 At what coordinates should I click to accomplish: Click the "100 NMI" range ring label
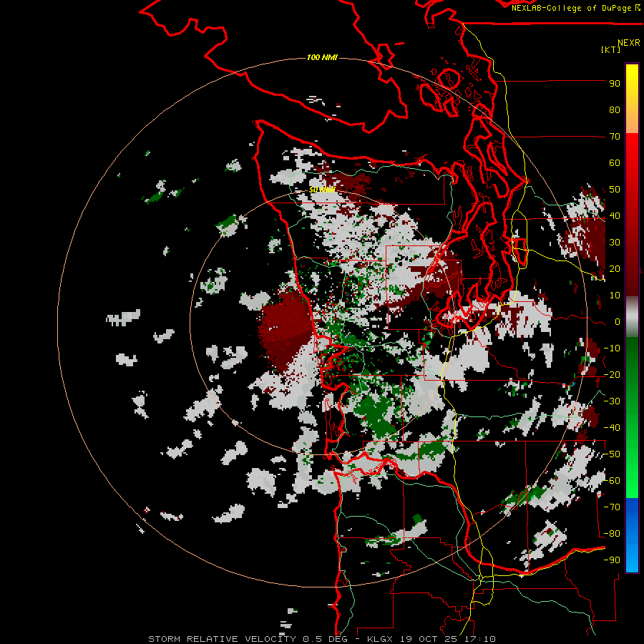click(x=322, y=57)
